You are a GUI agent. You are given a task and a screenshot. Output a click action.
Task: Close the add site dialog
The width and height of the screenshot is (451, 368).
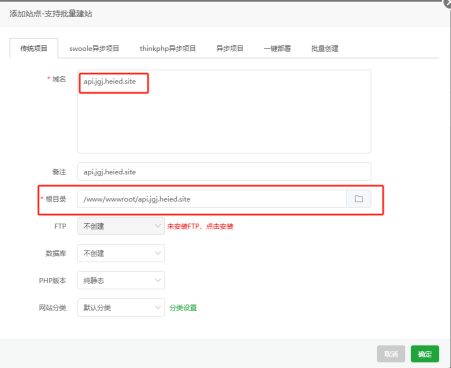tap(448, 3)
